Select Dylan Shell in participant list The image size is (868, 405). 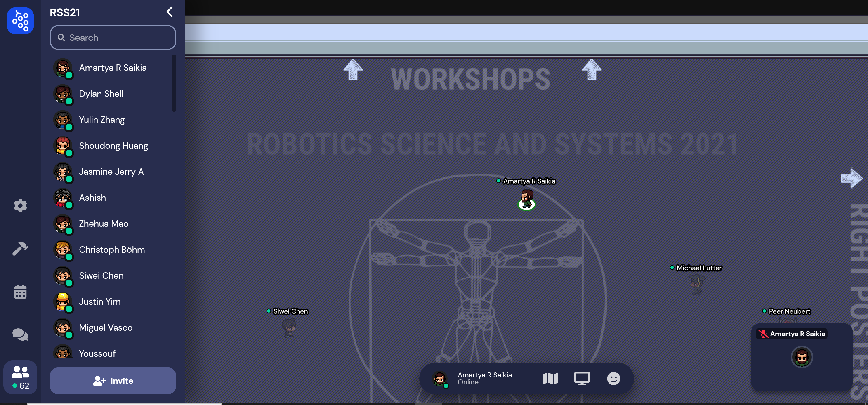(x=101, y=94)
